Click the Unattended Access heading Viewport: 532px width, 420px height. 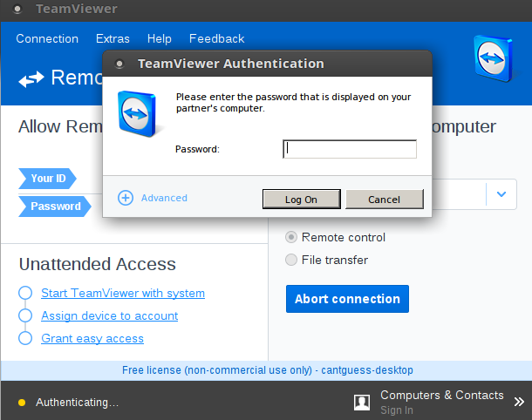(x=98, y=264)
